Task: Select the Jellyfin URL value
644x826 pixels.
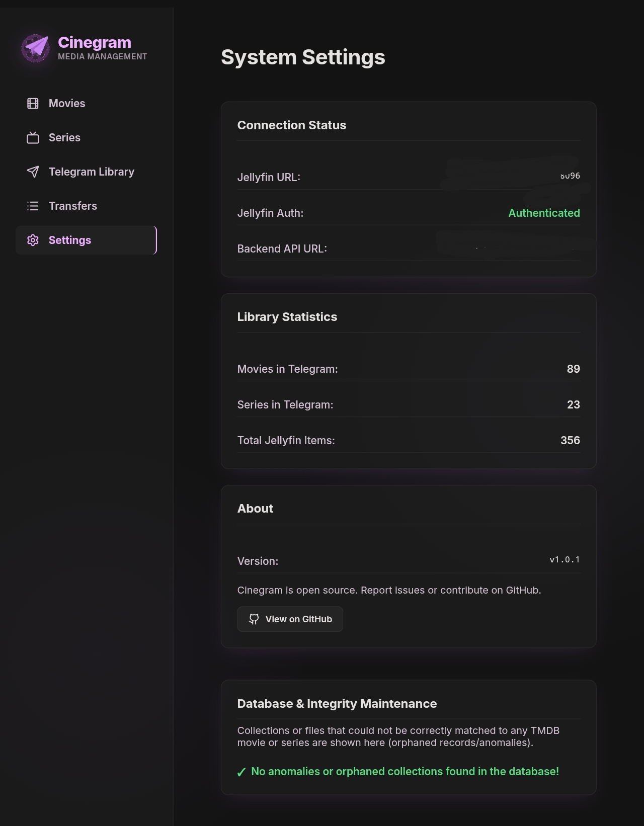Action: tap(570, 176)
